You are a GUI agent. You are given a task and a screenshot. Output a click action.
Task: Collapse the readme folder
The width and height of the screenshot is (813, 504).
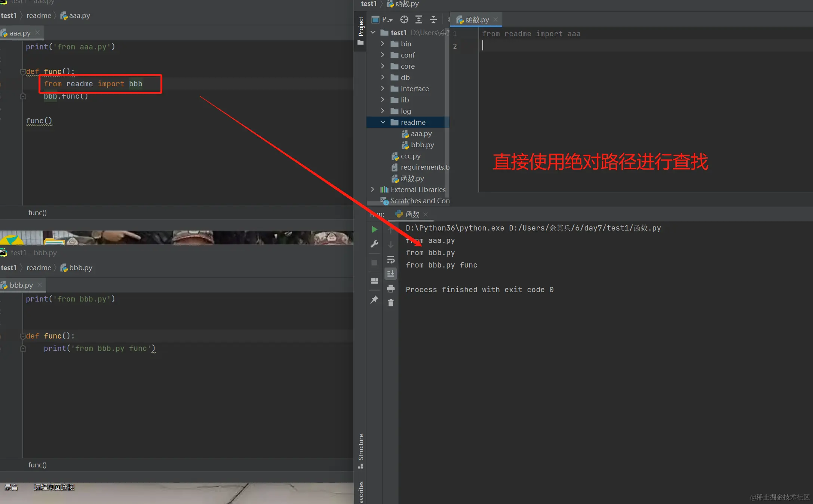coord(383,122)
